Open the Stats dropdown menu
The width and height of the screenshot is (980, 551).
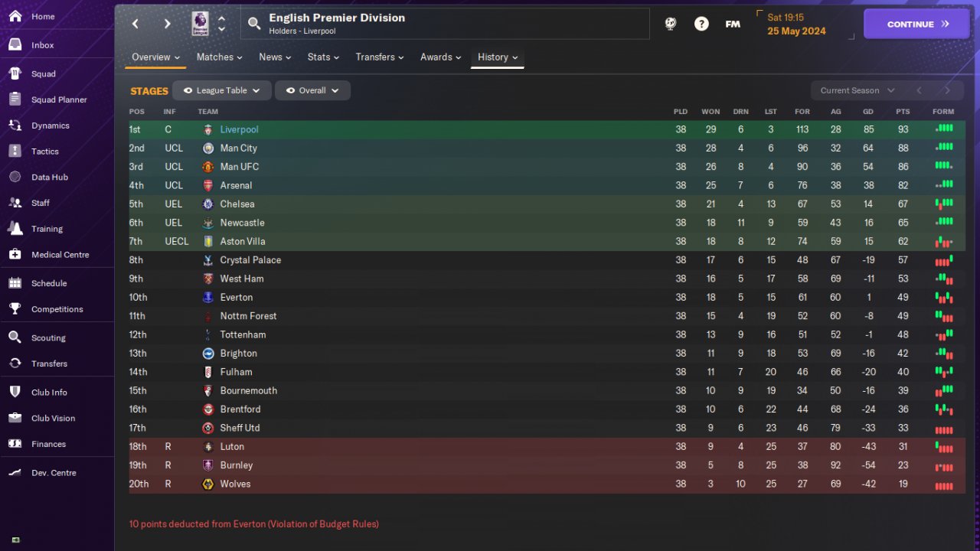point(324,57)
